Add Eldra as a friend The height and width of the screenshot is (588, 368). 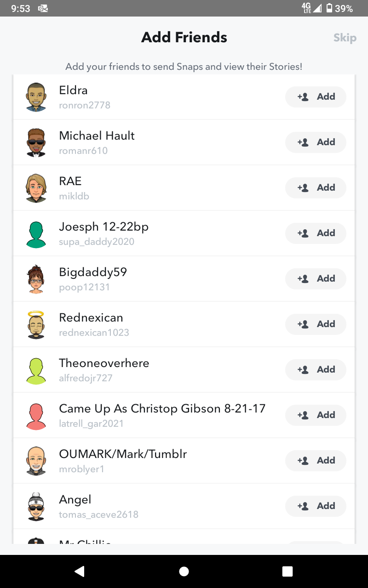click(316, 97)
